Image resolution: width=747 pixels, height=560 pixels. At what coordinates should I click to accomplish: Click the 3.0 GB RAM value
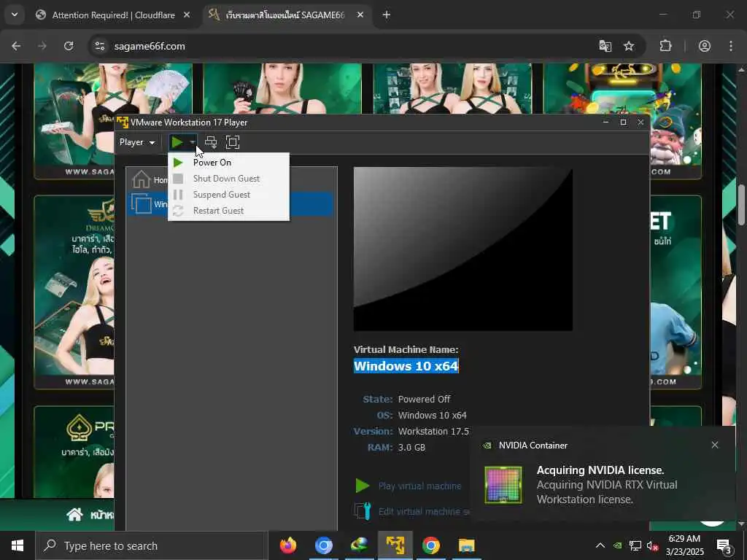pos(411,448)
